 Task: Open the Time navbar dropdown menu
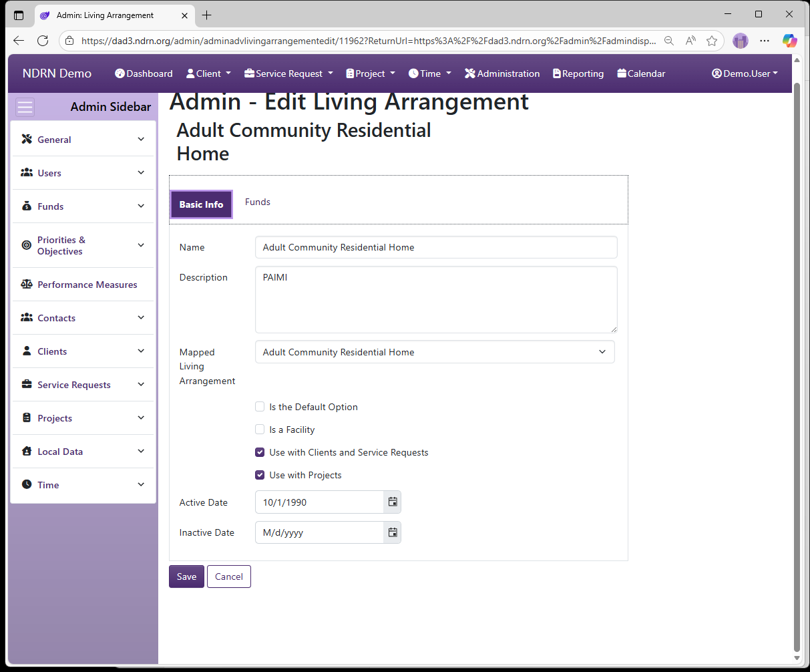coord(430,73)
